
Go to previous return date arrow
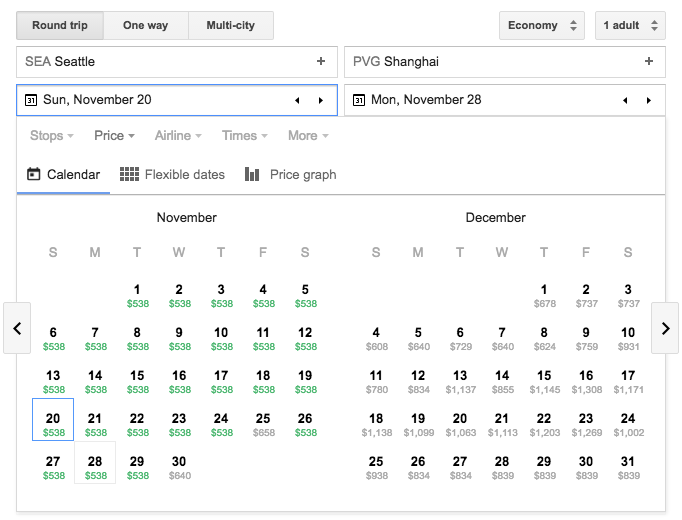(x=625, y=100)
